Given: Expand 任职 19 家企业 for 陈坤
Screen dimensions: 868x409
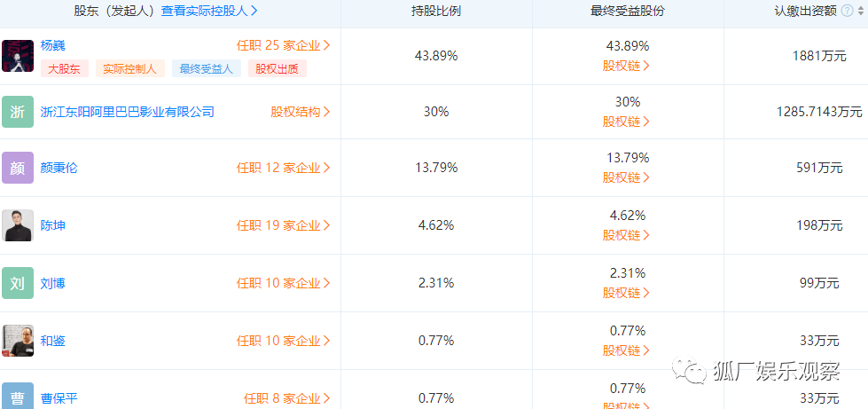Looking at the screenshot, I should pos(283,225).
